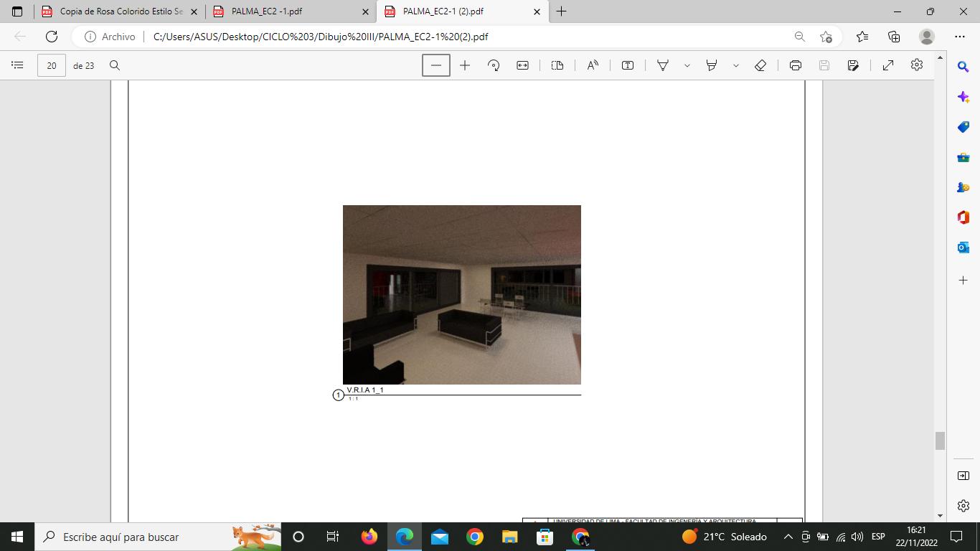Open the Favorites list
The height and width of the screenshot is (551, 980).
point(862,37)
